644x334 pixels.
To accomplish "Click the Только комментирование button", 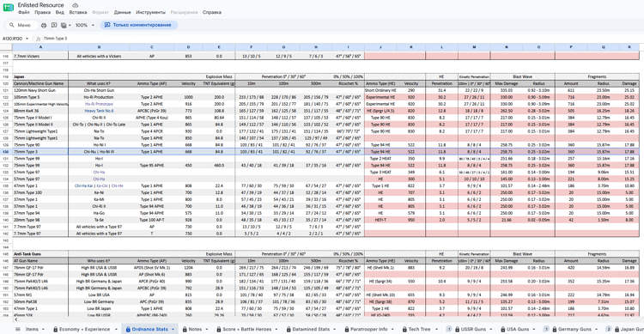I will 139,25.
